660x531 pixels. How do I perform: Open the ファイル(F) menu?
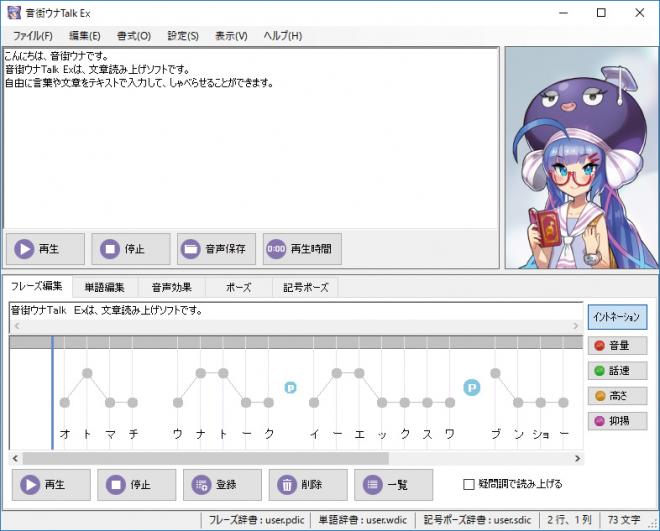[x=33, y=36]
